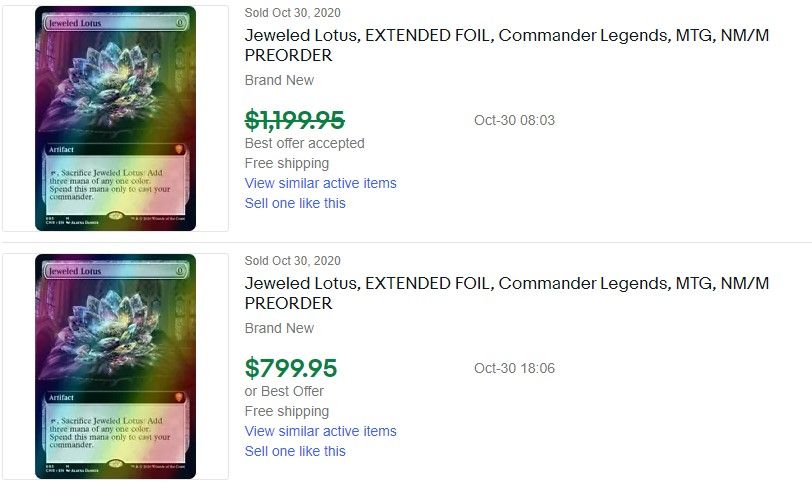Open the $1,199.95 Jeweled Lotus listing title
812x490 pixels.
pos(506,45)
